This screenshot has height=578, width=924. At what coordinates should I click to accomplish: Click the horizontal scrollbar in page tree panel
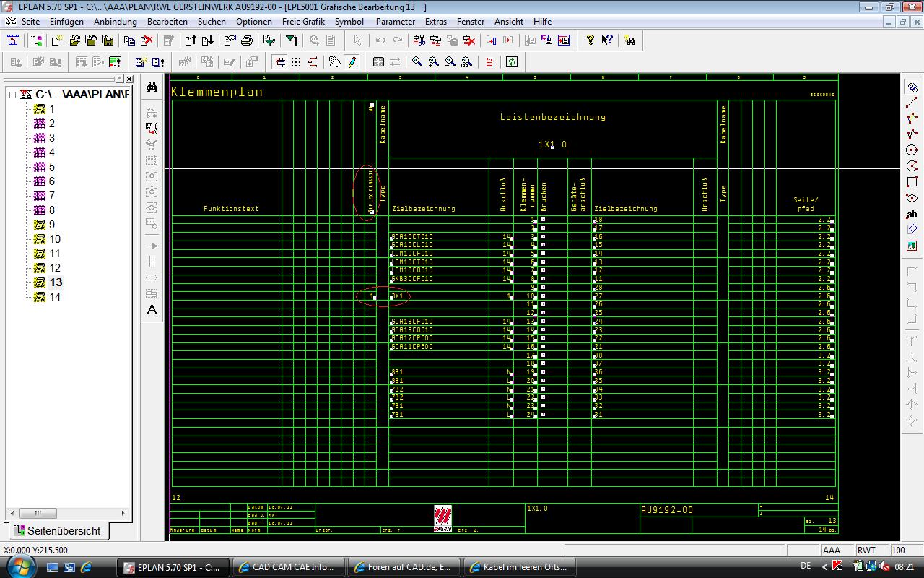click(66, 513)
